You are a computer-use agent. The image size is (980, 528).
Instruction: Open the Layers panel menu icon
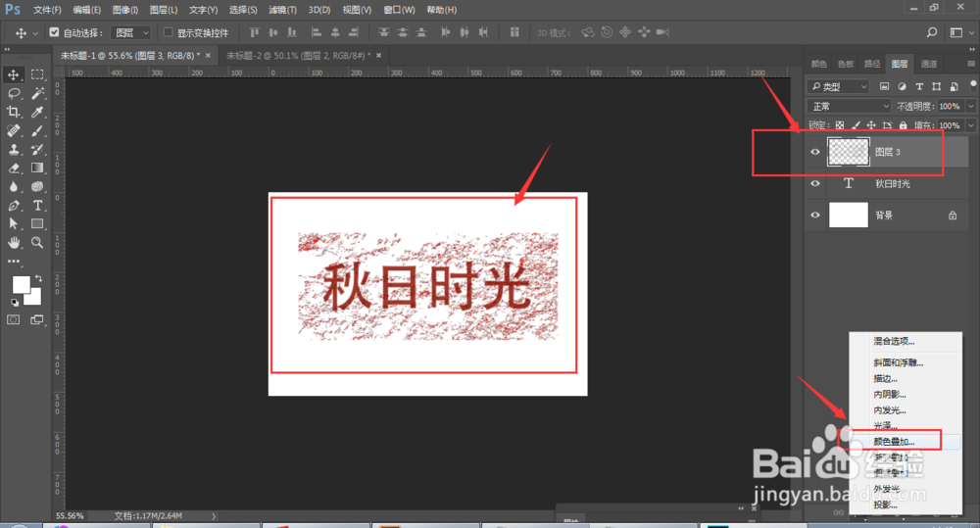pos(970,64)
